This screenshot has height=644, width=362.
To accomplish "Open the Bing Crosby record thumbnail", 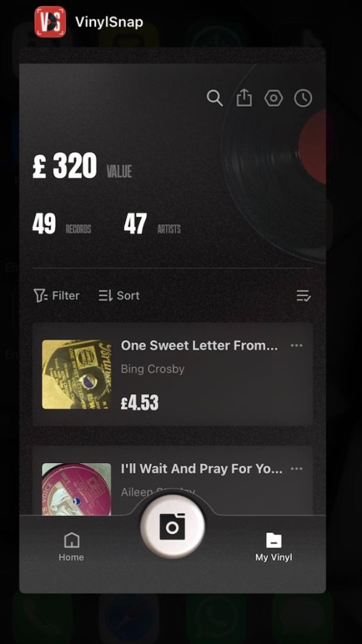I will (76, 374).
